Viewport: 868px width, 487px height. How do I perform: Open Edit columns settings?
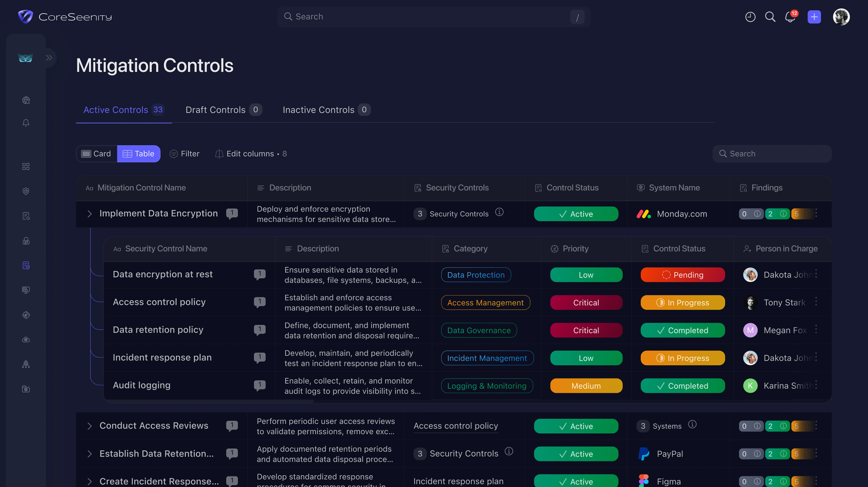click(x=251, y=154)
